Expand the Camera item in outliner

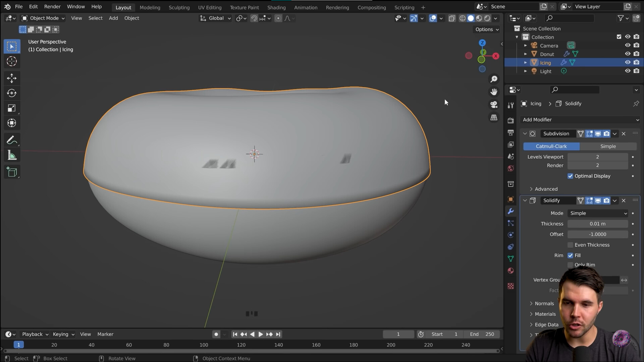click(526, 46)
